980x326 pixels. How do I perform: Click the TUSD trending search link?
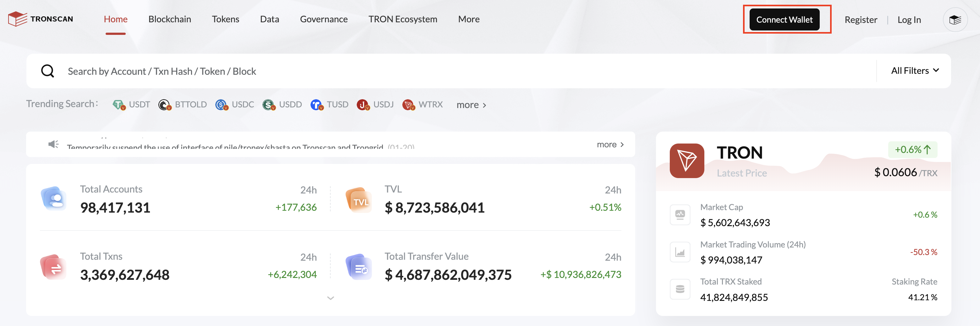coord(338,105)
